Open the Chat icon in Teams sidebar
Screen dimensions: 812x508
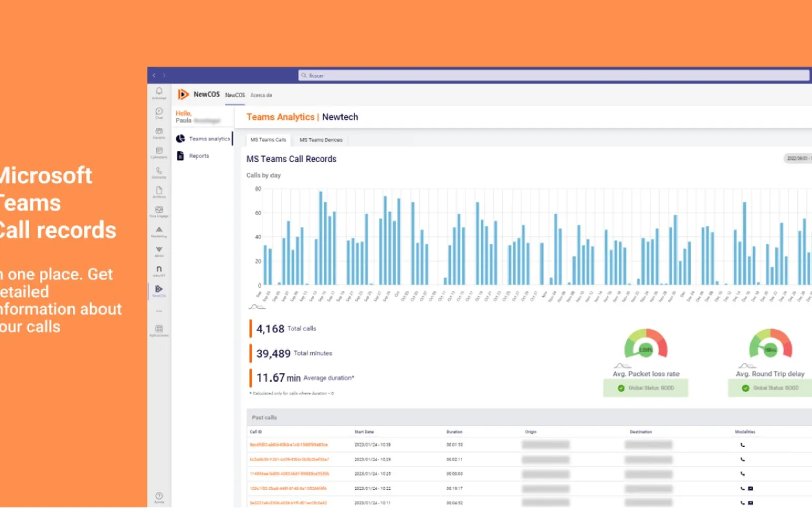159,111
